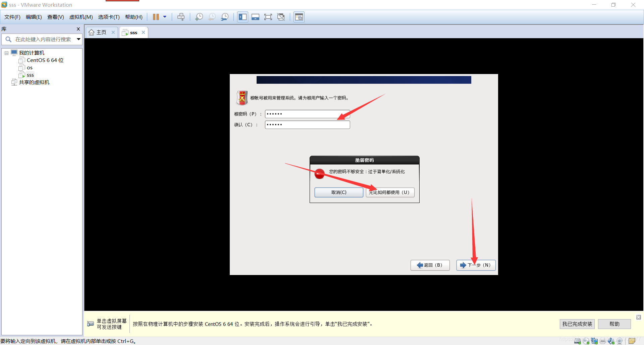Click the 下一步 (N) next button

476,265
